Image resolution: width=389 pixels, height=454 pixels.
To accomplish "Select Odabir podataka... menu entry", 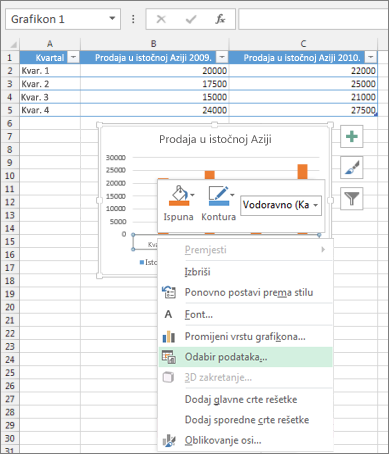I will [x=246, y=357].
